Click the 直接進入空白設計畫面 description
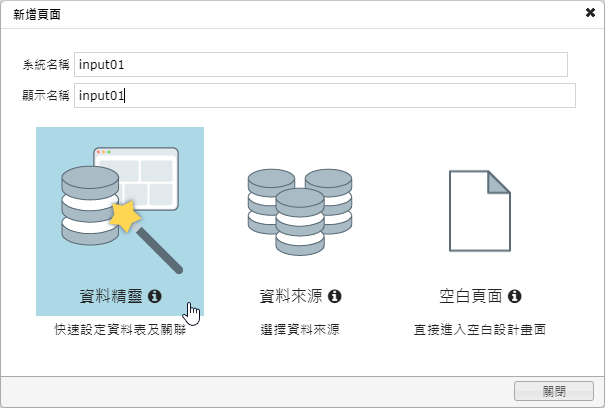The height and width of the screenshot is (408, 605). [480, 328]
